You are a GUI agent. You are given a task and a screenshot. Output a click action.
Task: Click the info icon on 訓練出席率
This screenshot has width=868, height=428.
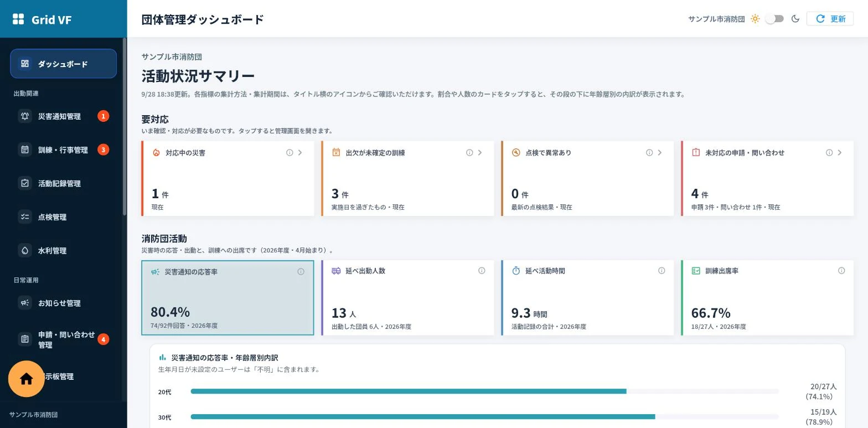[841, 271]
